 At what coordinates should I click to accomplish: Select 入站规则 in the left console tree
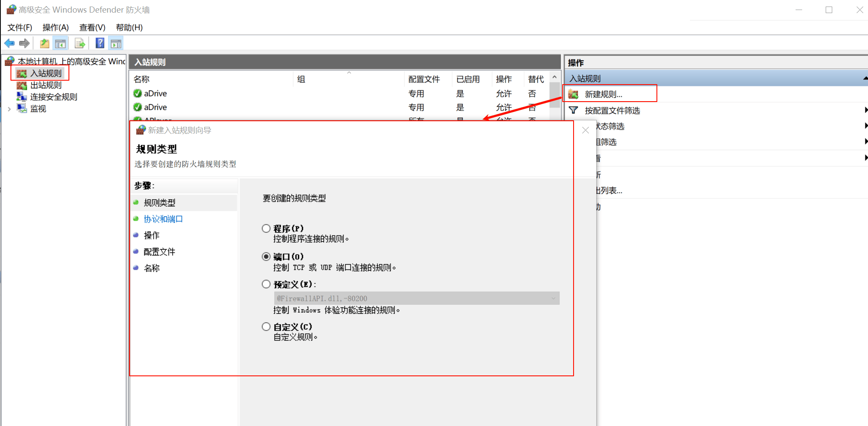tap(46, 73)
